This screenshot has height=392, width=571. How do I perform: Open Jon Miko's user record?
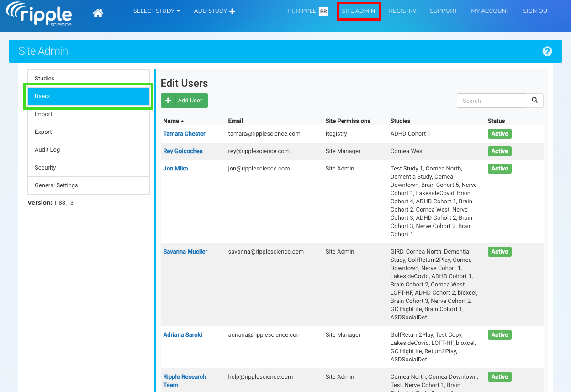(x=175, y=169)
